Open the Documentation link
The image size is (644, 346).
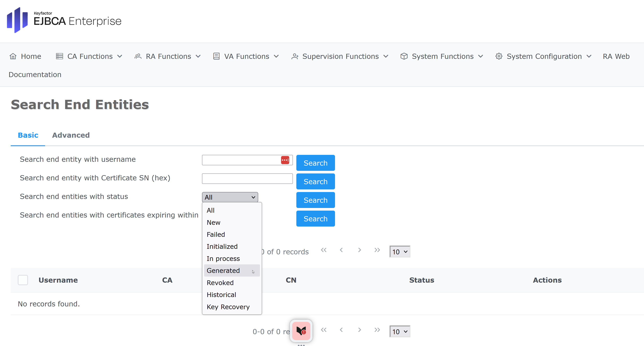tap(35, 75)
